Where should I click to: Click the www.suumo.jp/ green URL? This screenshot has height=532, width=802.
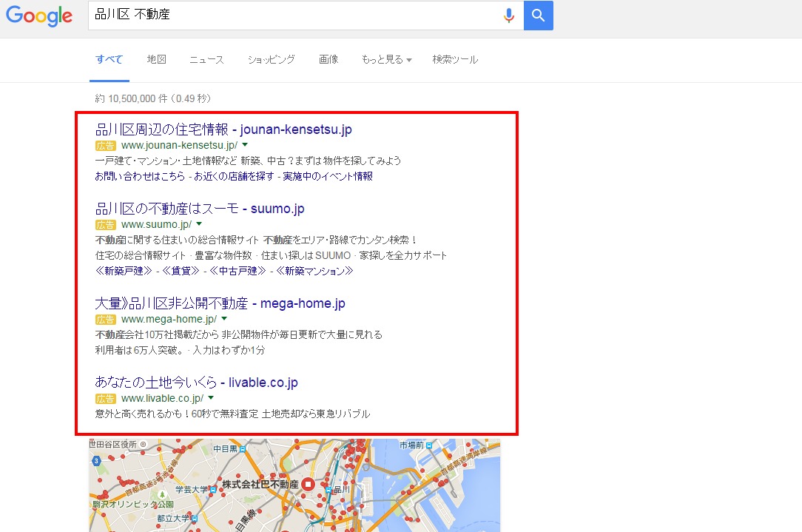pos(157,224)
